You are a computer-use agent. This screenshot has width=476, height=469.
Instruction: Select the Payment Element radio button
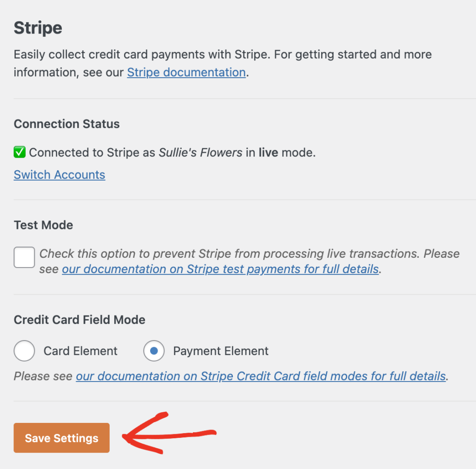[154, 351]
